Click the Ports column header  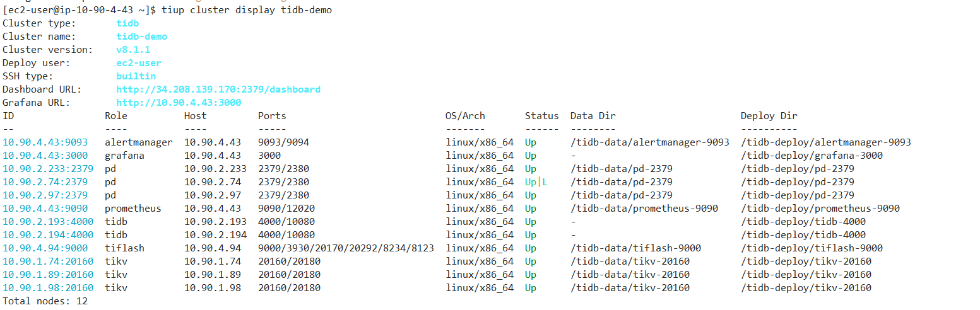point(273,116)
